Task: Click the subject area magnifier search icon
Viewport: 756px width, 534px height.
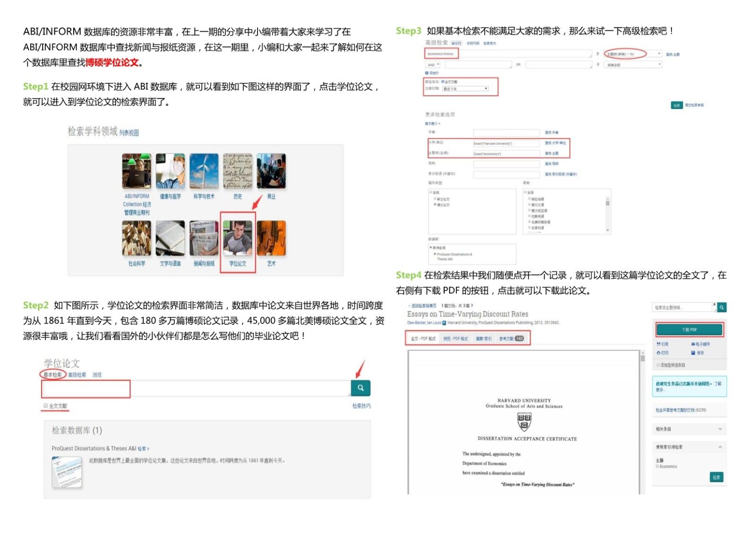Action: (722, 307)
